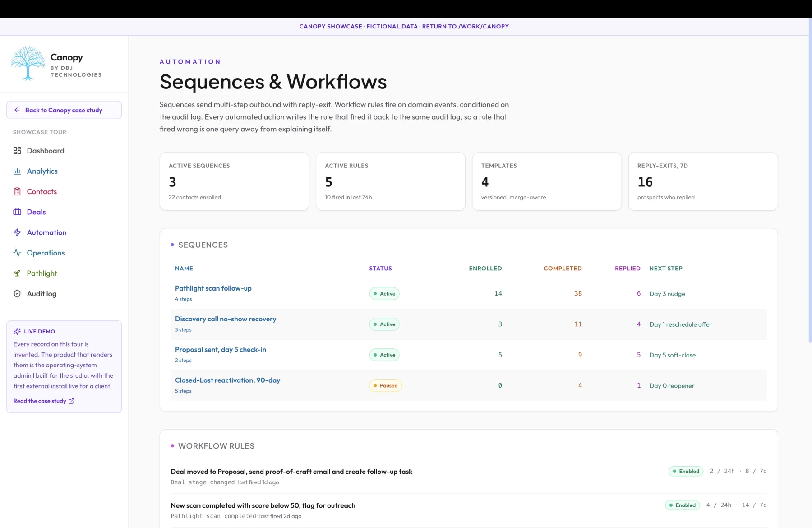Click the external link icon next to Read the case study
Viewport: 812px width, 528px height.
tap(71, 401)
